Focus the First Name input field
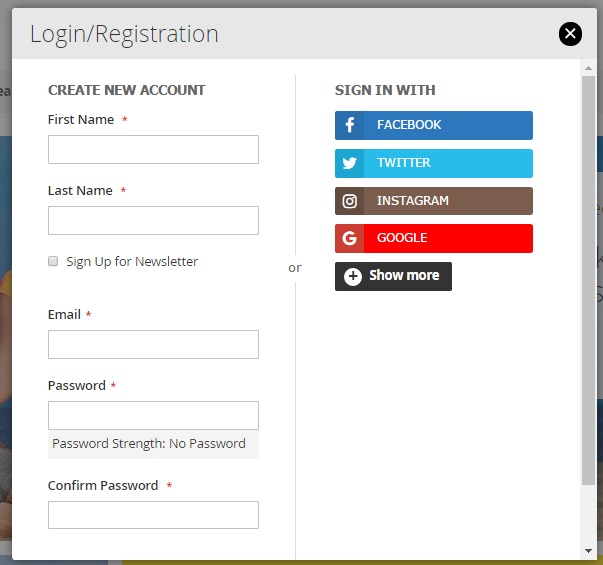 (153, 149)
